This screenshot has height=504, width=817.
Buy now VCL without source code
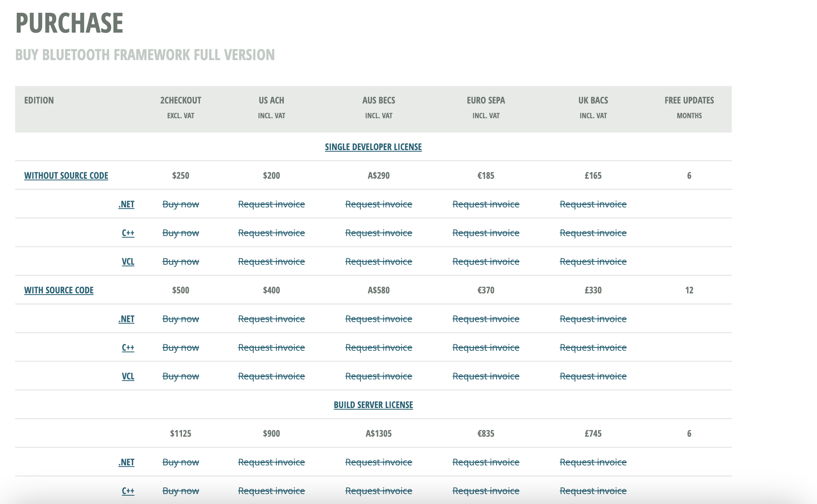tap(181, 262)
